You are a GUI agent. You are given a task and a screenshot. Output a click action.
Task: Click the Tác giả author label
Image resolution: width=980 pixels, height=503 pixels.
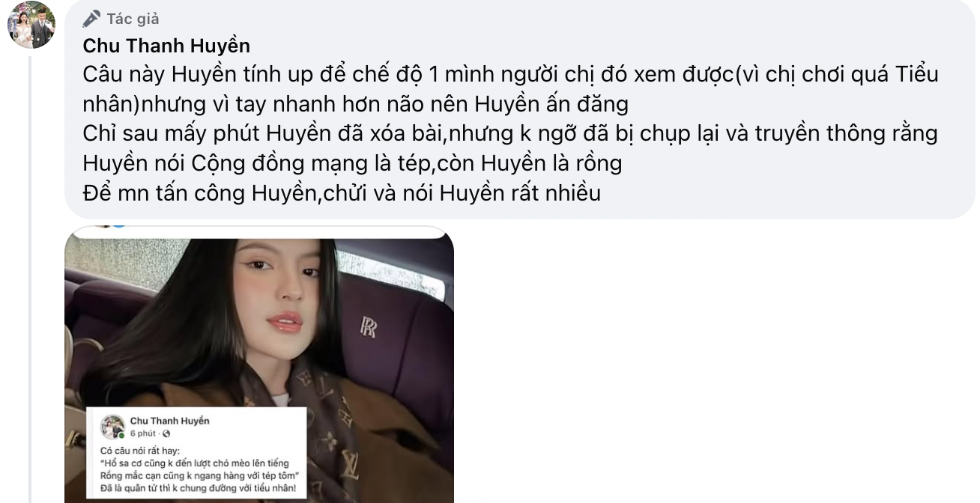(x=133, y=19)
